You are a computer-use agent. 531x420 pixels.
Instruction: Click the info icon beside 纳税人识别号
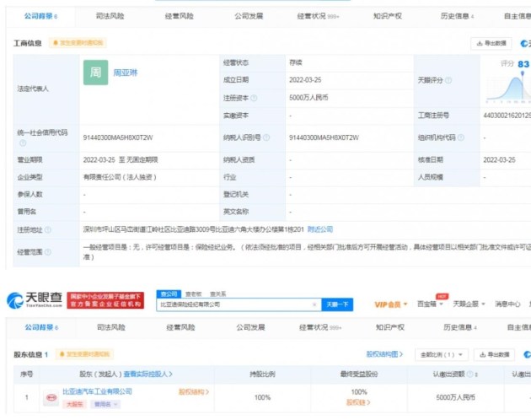pos(266,137)
